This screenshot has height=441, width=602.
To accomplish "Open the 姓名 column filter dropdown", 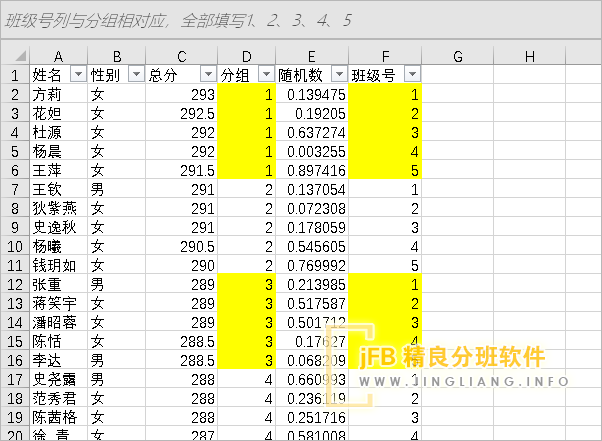I will click(78, 74).
